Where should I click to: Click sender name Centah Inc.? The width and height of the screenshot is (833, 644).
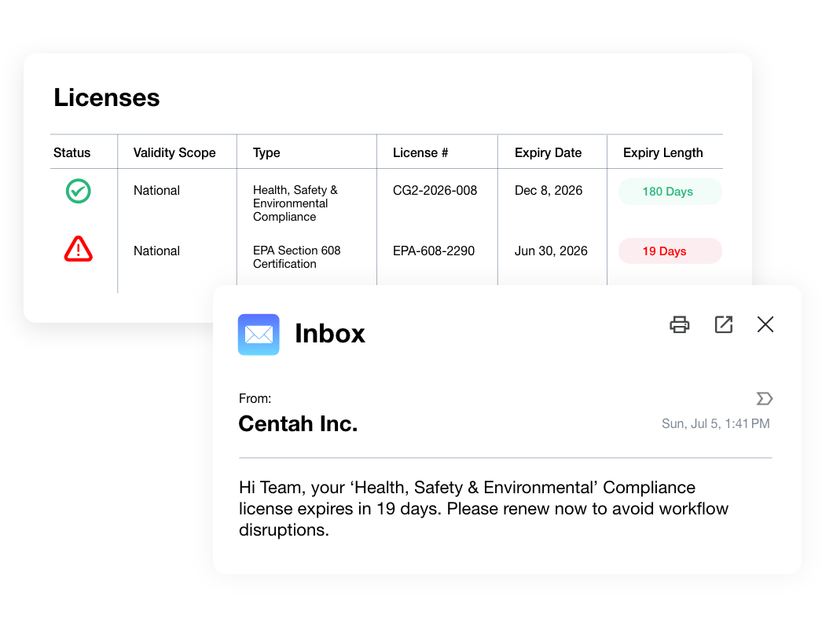point(298,423)
